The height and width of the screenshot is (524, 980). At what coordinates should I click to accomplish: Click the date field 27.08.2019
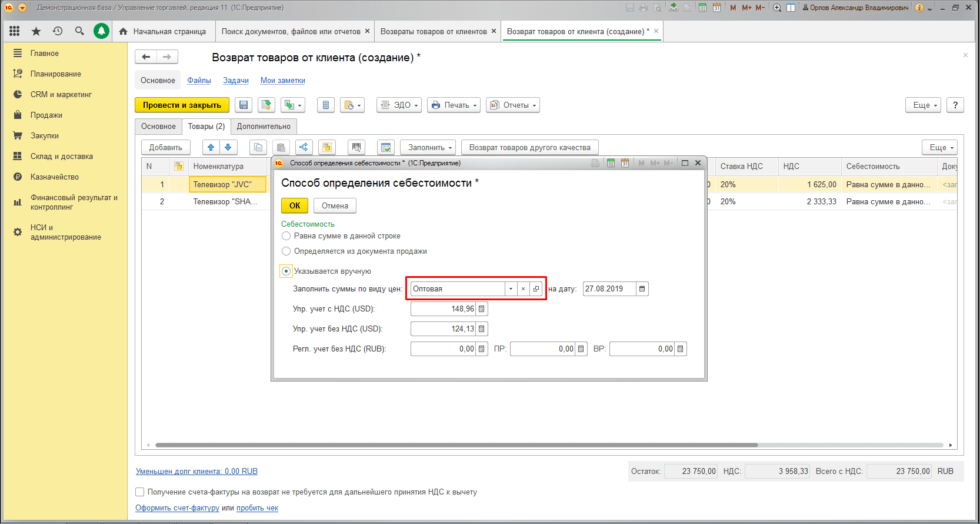(x=609, y=289)
